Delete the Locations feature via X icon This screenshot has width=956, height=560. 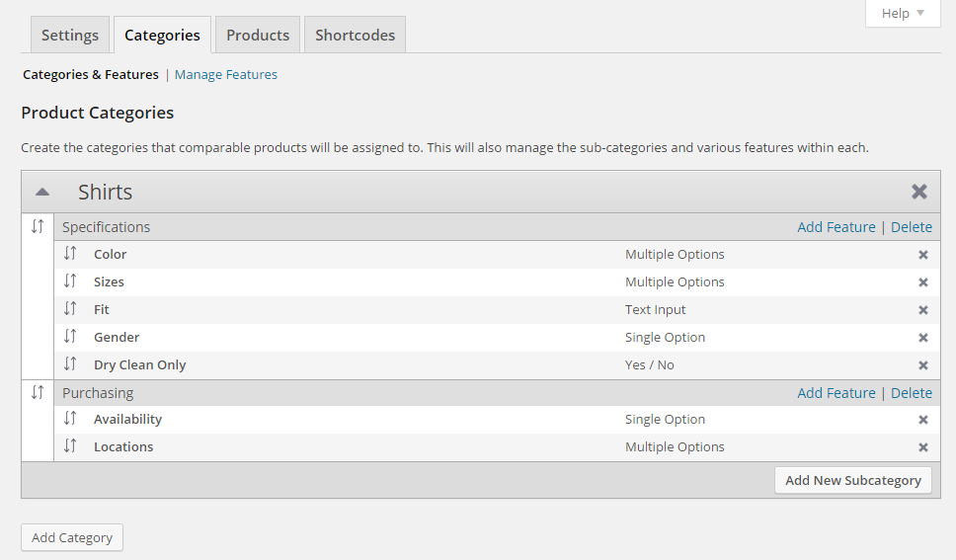coord(923,447)
